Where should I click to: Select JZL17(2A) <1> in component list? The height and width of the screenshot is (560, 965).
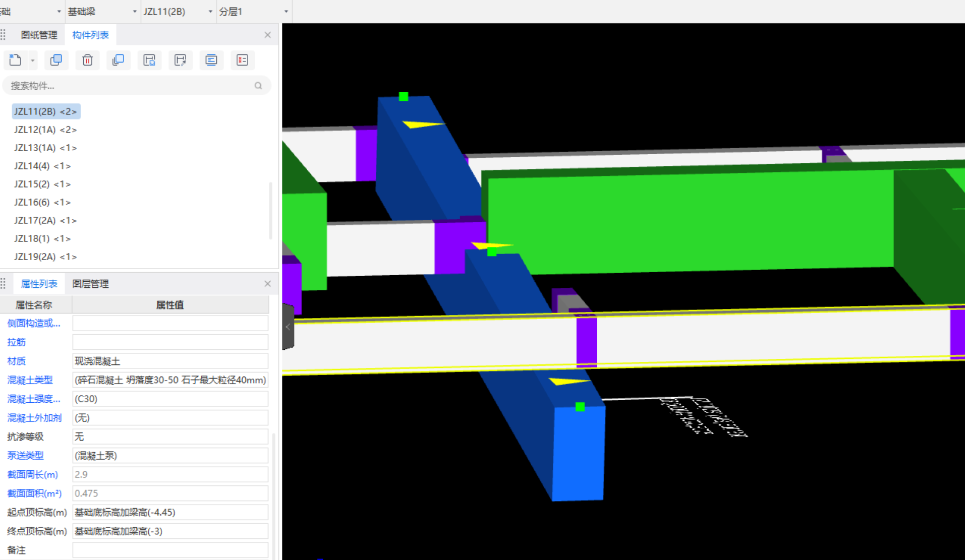45,220
